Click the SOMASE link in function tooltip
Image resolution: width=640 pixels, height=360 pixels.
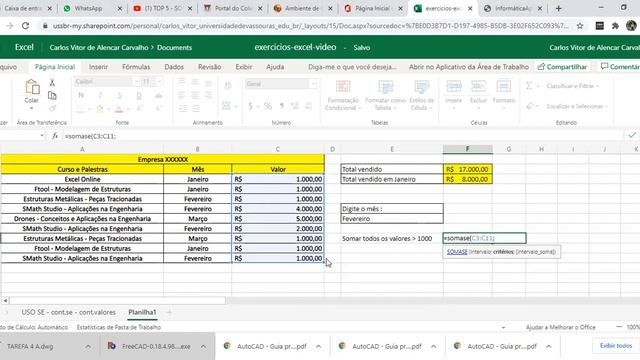click(x=457, y=252)
